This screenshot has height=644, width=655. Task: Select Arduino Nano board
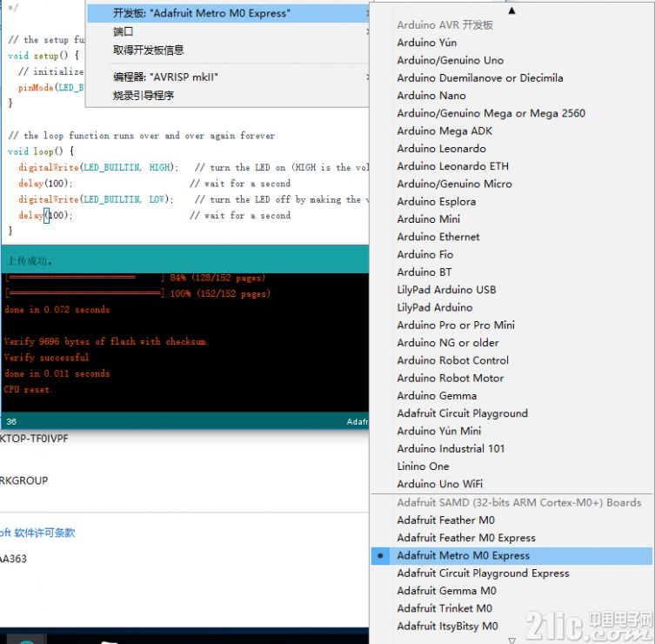[x=511, y=96]
